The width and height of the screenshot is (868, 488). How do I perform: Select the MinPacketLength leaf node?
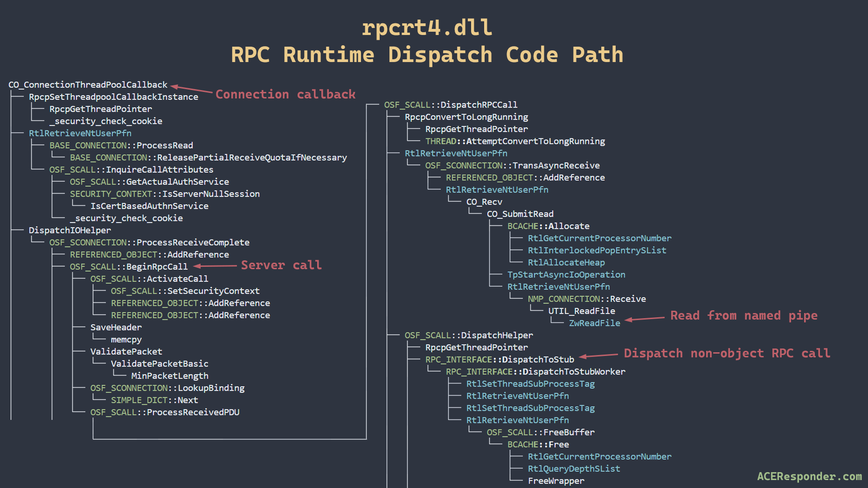tap(170, 376)
